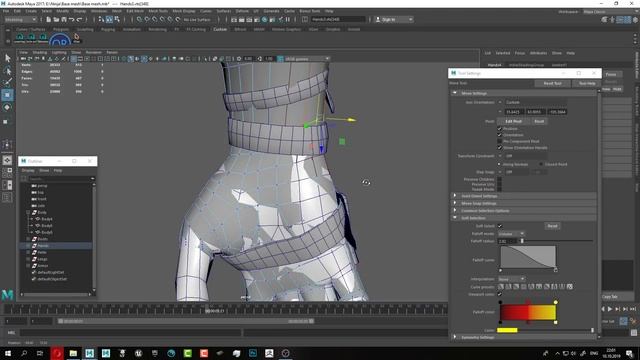Click the Open Scene folder icon
The image size is (640, 360).
pyautogui.click(x=56, y=19)
